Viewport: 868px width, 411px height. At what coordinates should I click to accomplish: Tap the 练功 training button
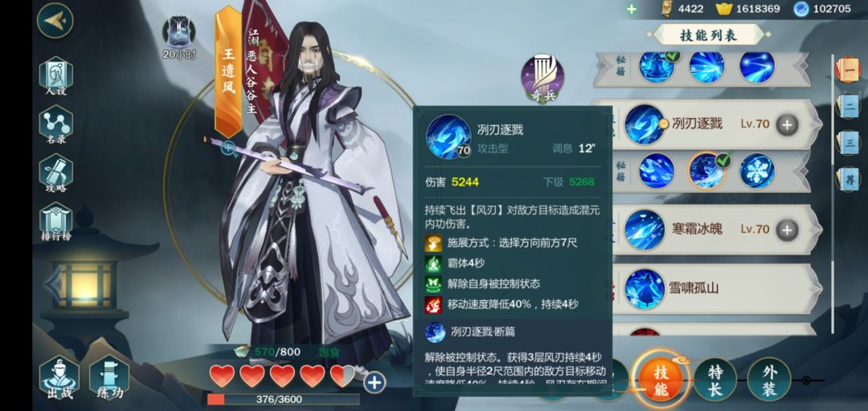(x=109, y=378)
